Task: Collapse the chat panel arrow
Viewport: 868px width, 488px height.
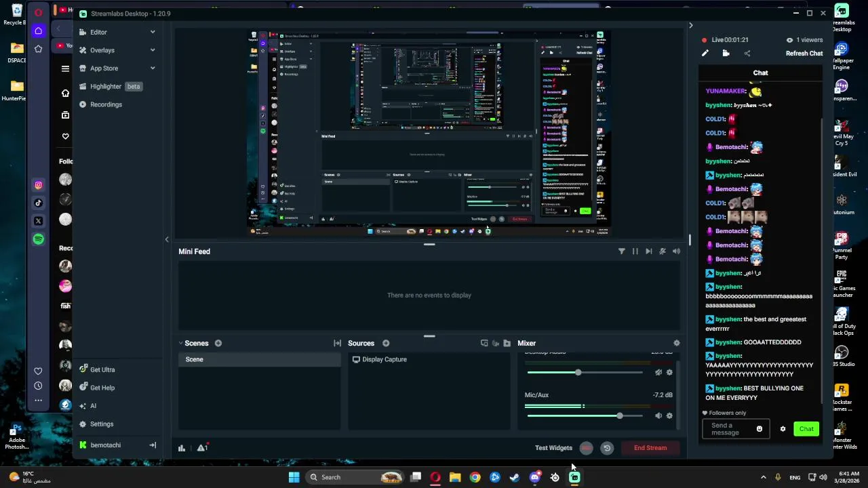Action: (x=690, y=26)
